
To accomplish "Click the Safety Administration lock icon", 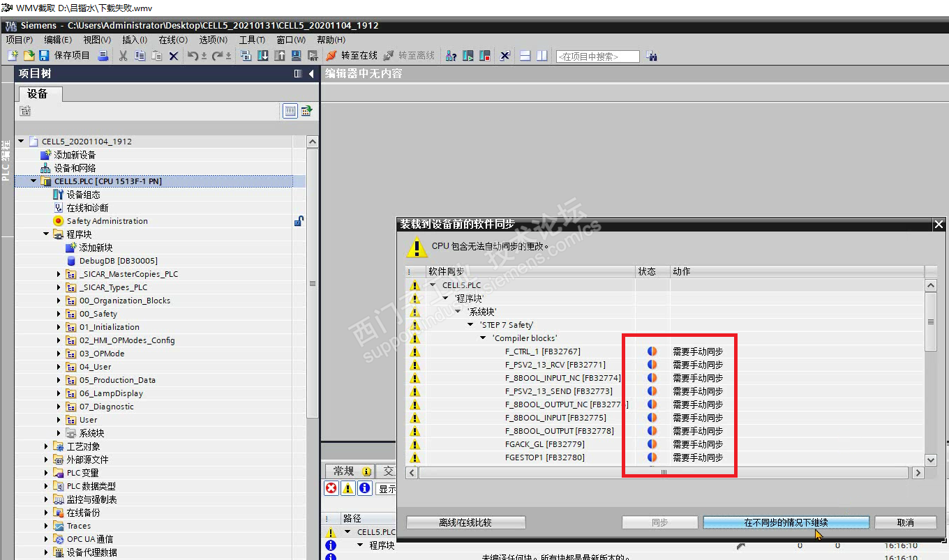I will point(299,221).
